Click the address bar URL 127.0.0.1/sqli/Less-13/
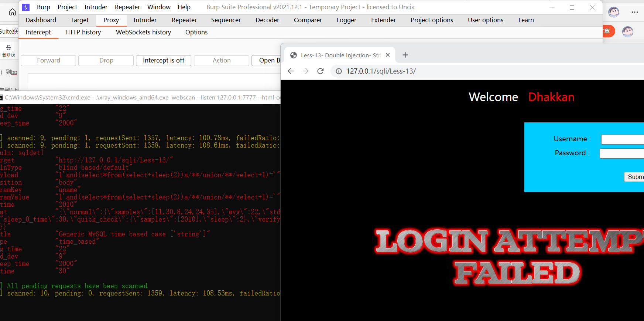 381,71
